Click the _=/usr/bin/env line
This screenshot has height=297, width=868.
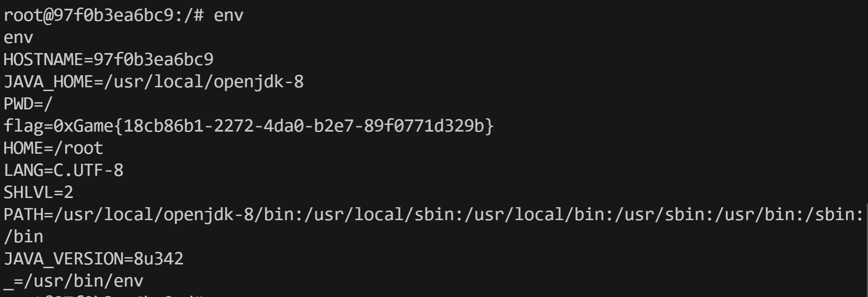coord(73,281)
